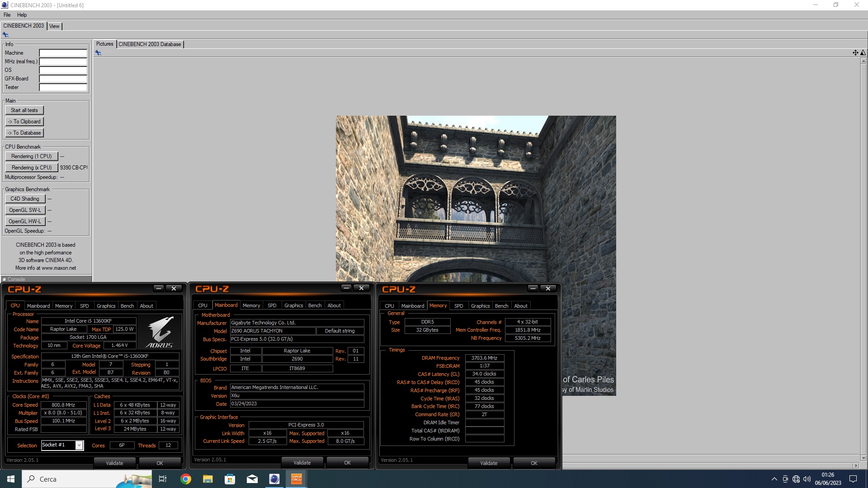Show hidden system tray icons
Screen dimensions: 868x488
click(x=774, y=479)
